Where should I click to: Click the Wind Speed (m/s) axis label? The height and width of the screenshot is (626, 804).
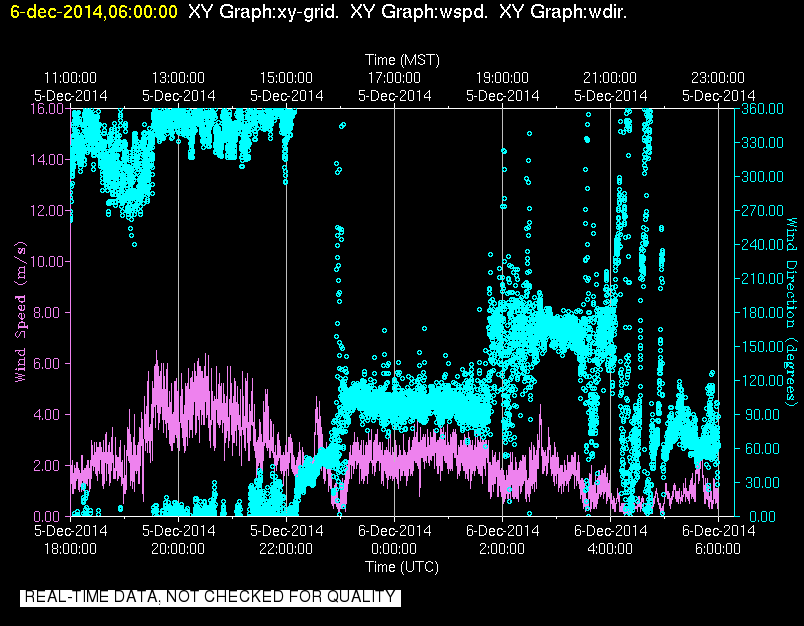(20, 312)
